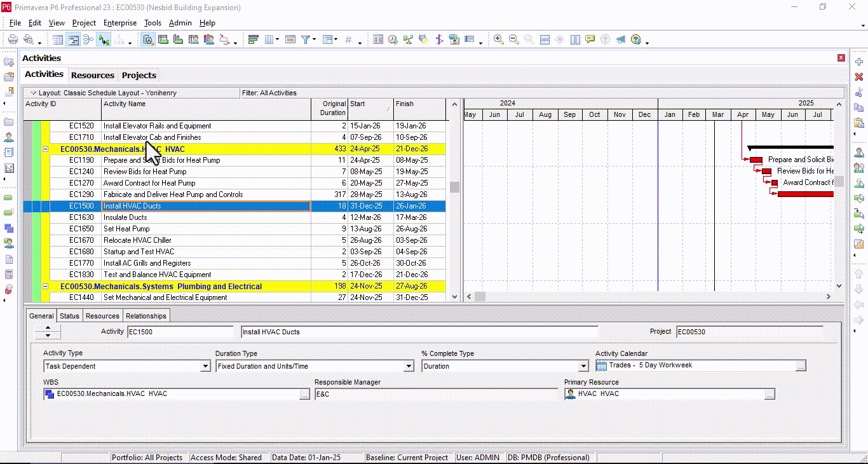Select the Relocate HVAC Chiller row
The width and height of the screenshot is (868, 464).
235,240
